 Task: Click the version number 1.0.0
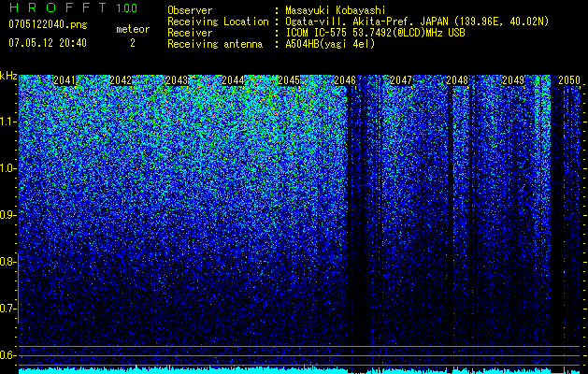click(127, 7)
